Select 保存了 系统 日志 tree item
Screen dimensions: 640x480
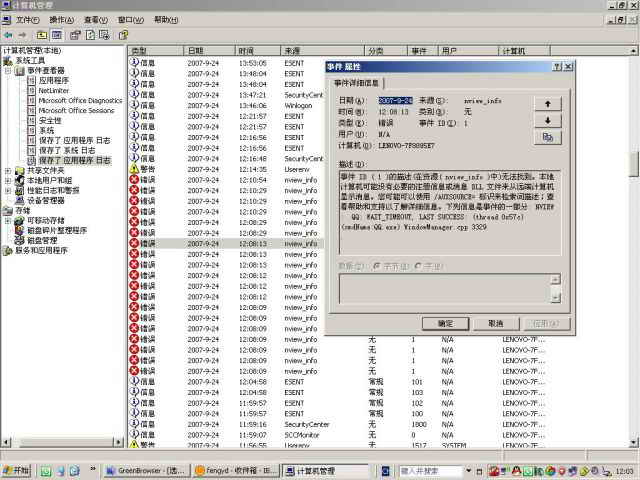pyautogui.click(x=67, y=151)
